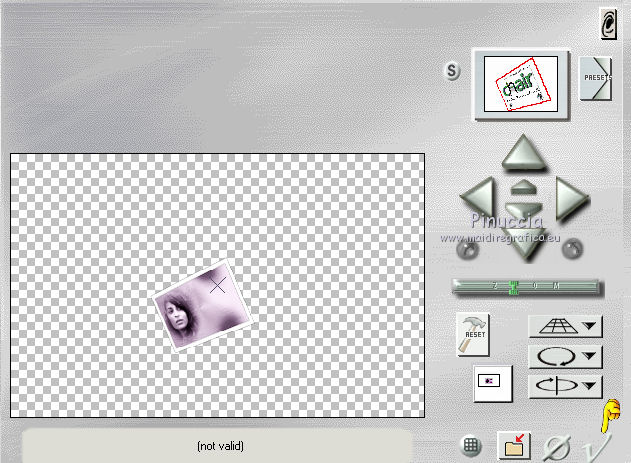Image resolution: width=631 pixels, height=463 pixels.
Task: Click the large down arrow button
Action: tap(524, 244)
